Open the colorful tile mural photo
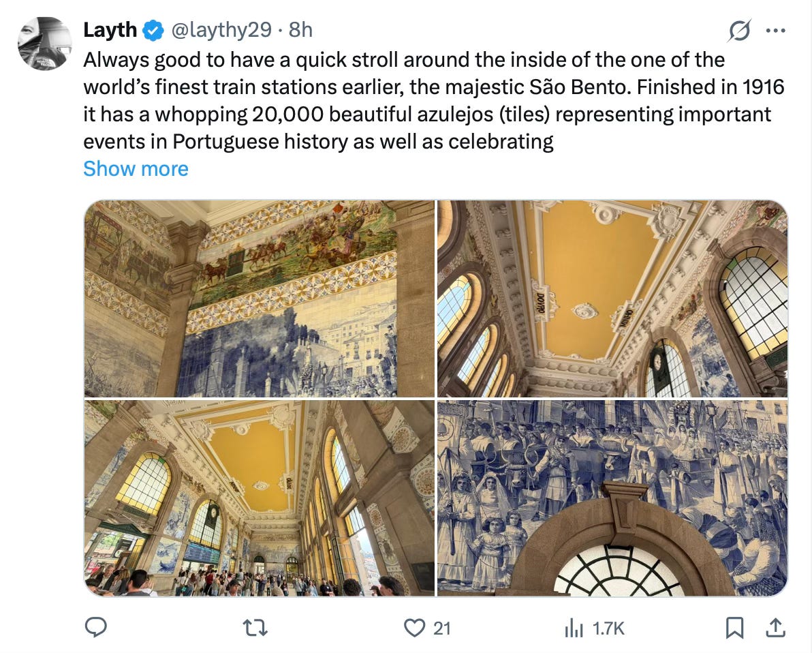This screenshot has width=812, height=653. [260, 299]
